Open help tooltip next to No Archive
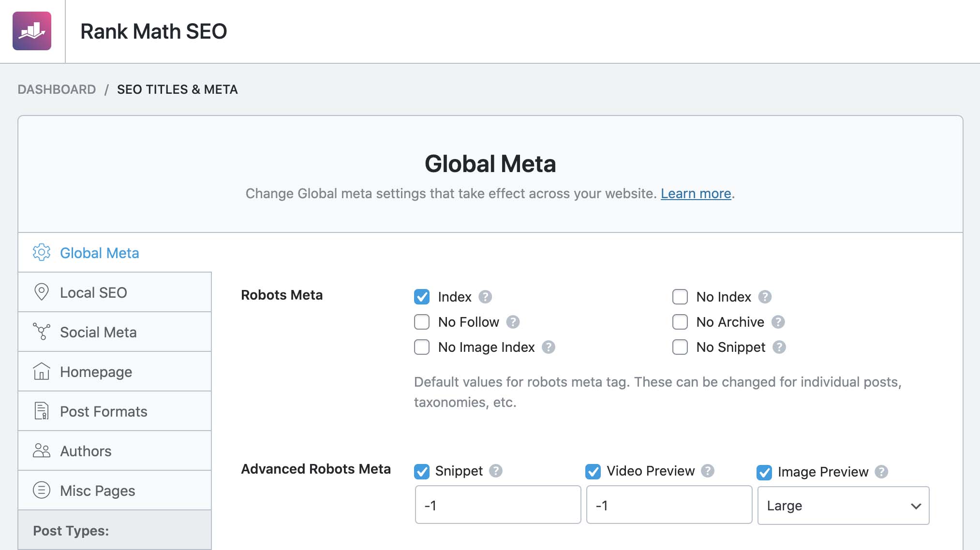This screenshot has width=980, height=550. pos(778,322)
